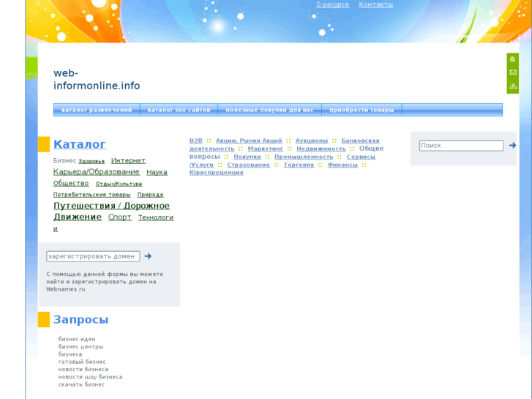The image size is (532, 399).
Task: Open the О ресурсе link
Action: tap(332, 4)
